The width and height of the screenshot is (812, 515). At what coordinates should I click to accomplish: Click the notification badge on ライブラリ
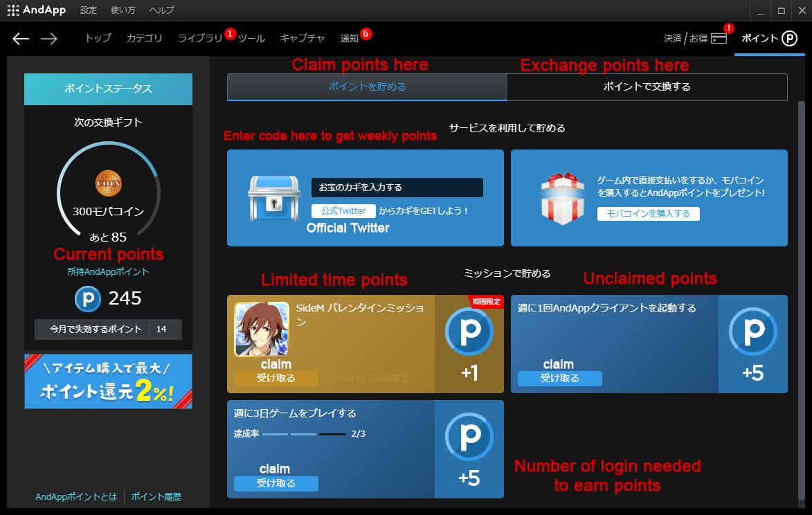point(231,34)
